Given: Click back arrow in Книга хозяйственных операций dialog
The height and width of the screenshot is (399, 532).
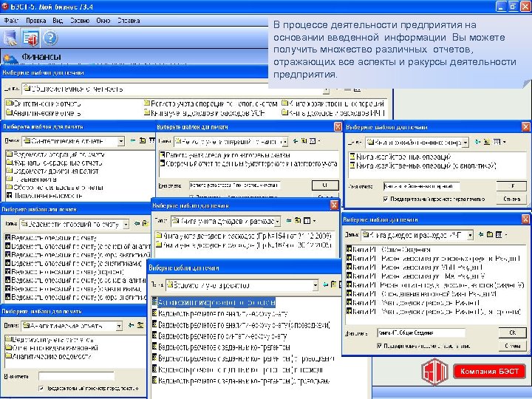Looking at the screenshot, I should point(478,142).
